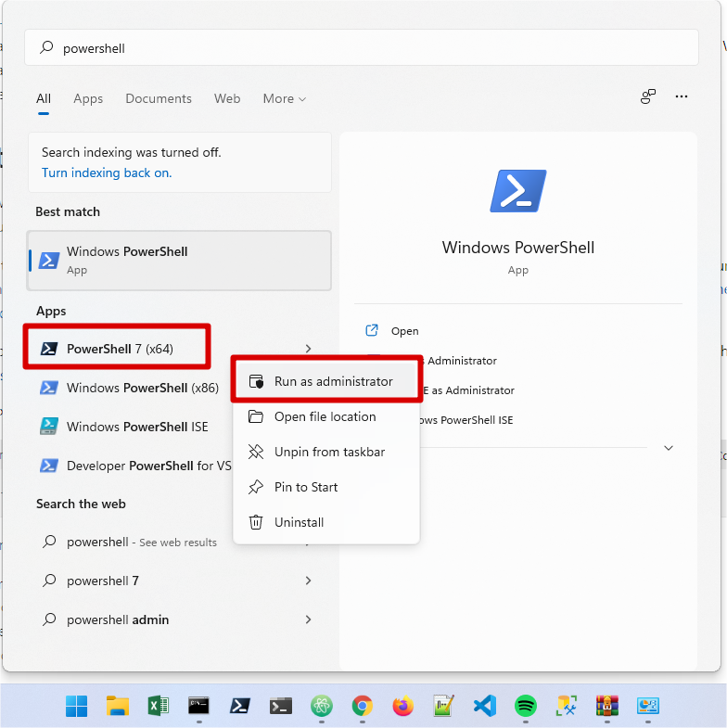Image resolution: width=727 pixels, height=728 pixels.
Task: Switch to the All tab
Action: coord(44,98)
